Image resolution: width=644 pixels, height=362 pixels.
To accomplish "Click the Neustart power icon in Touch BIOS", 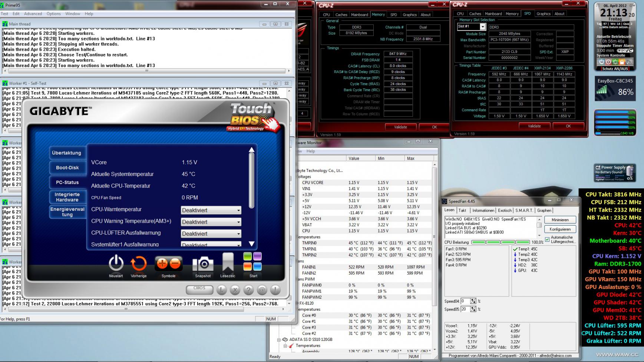I will click(116, 263).
